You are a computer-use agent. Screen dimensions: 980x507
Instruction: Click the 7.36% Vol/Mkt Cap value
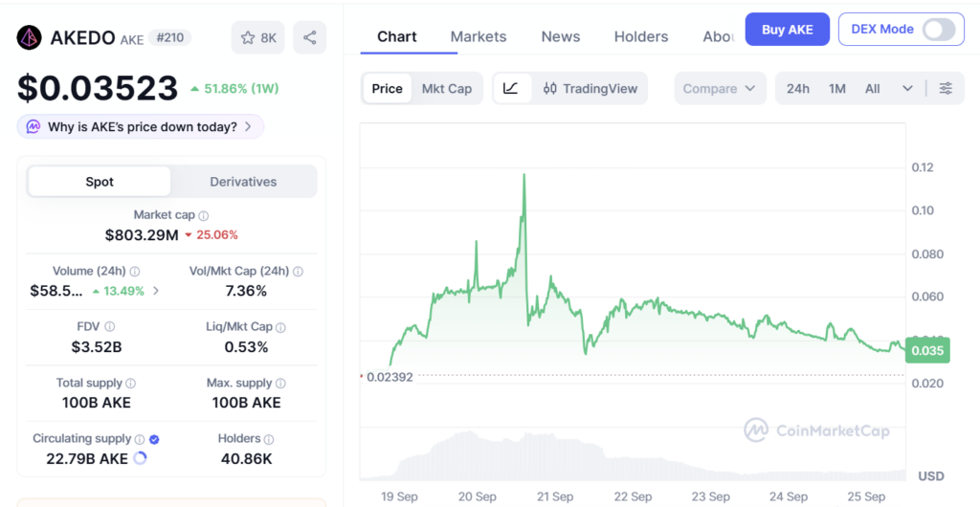246,291
